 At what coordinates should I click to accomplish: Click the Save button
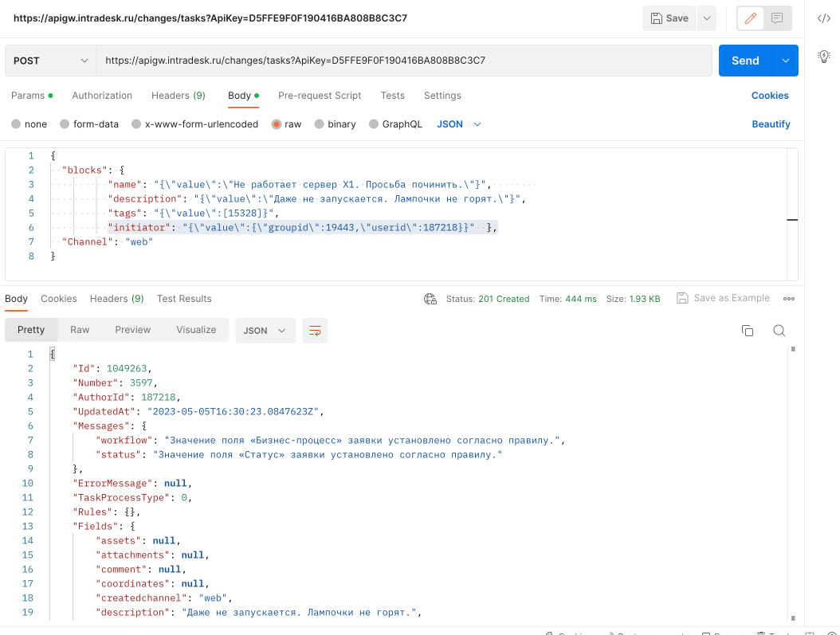point(669,18)
